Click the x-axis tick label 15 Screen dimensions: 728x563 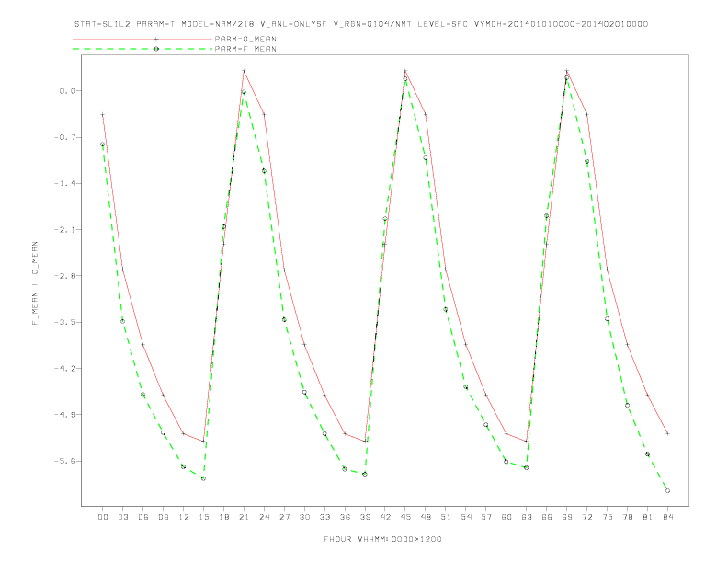click(x=203, y=517)
